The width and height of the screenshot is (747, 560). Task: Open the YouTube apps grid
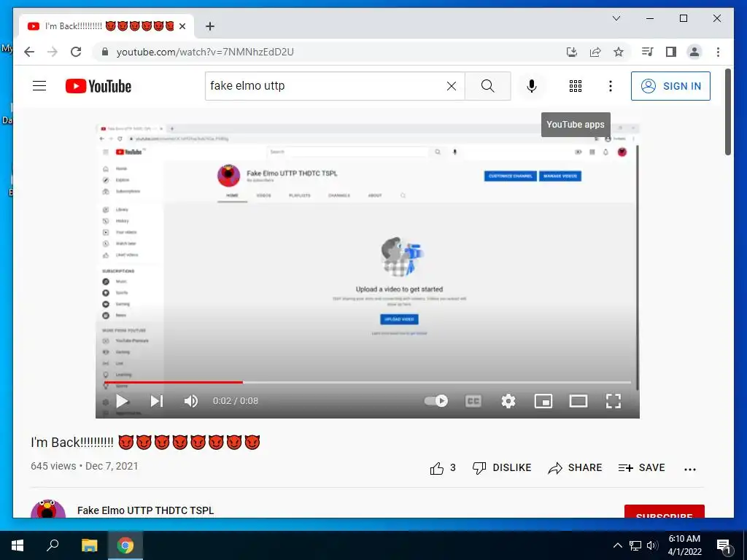(576, 86)
